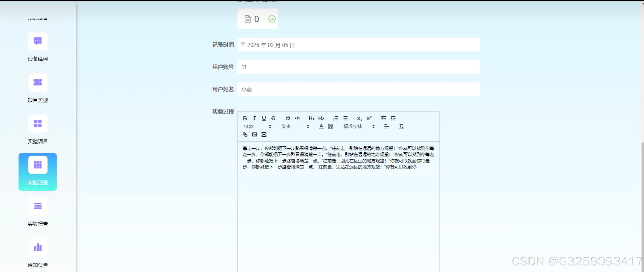Image resolution: width=644 pixels, height=272 pixels.
Task: Insert a hyperlink in the editor
Action: (245, 135)
